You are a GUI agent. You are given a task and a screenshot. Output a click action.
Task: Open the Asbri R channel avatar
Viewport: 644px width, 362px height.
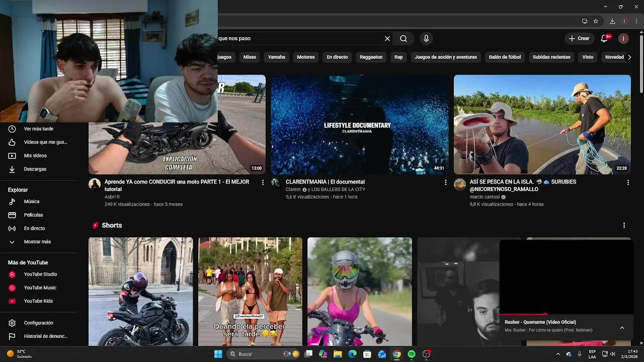pos(95,184)
